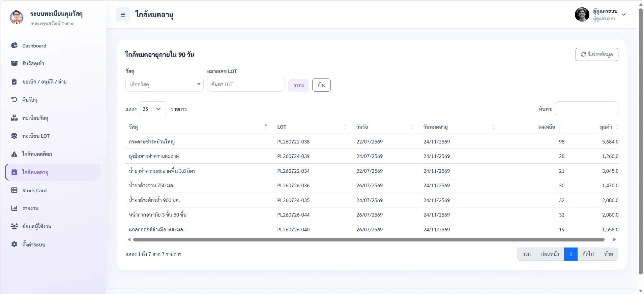Click the page vertical scrollbar
Viewport: 644px width, 294px height.
(x=641, y=141)
